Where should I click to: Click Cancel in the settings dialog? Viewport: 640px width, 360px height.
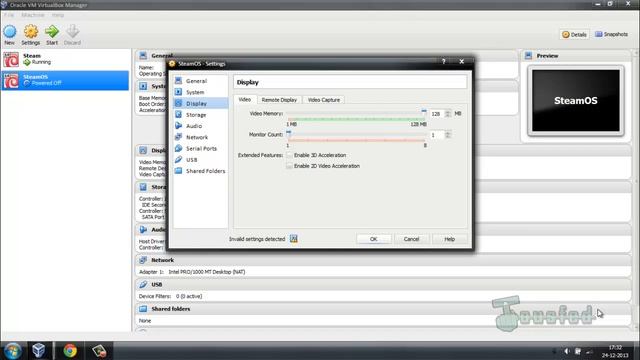411,239
